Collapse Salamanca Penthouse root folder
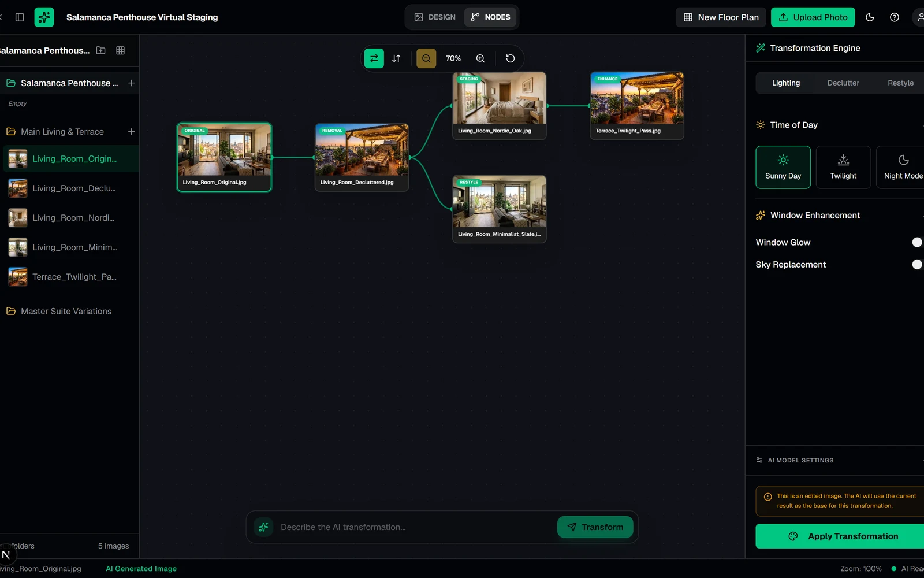The width and height of the screenshot is (924, 578). pyautogui.click(x=62, y=83)
